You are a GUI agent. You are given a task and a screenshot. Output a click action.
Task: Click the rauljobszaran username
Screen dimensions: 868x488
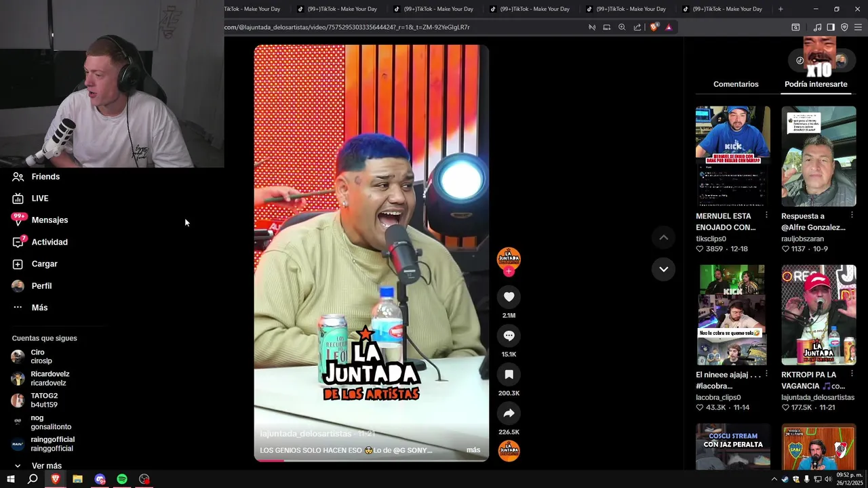tap(803, 239)
